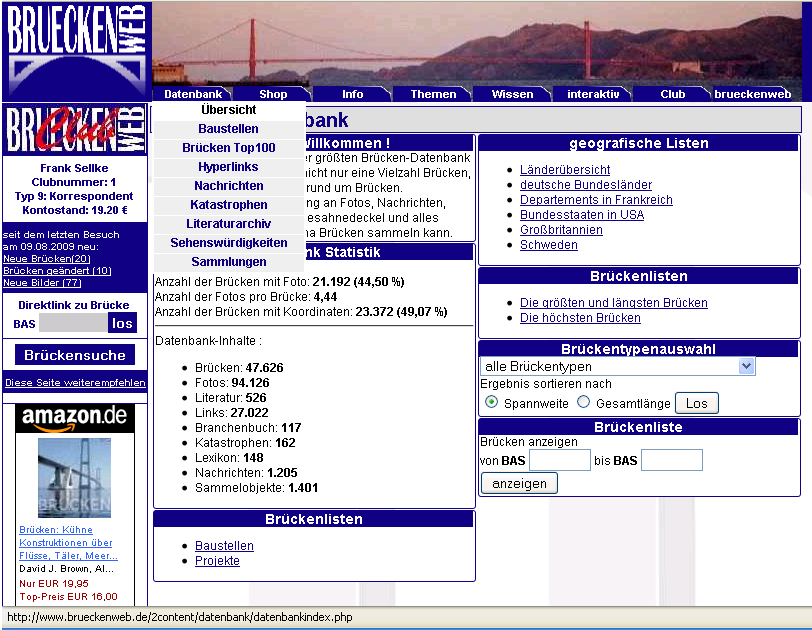Open 'Bundesstaaten in USA' link
Screen dimensions: 812x630
[x=582, y=215]
